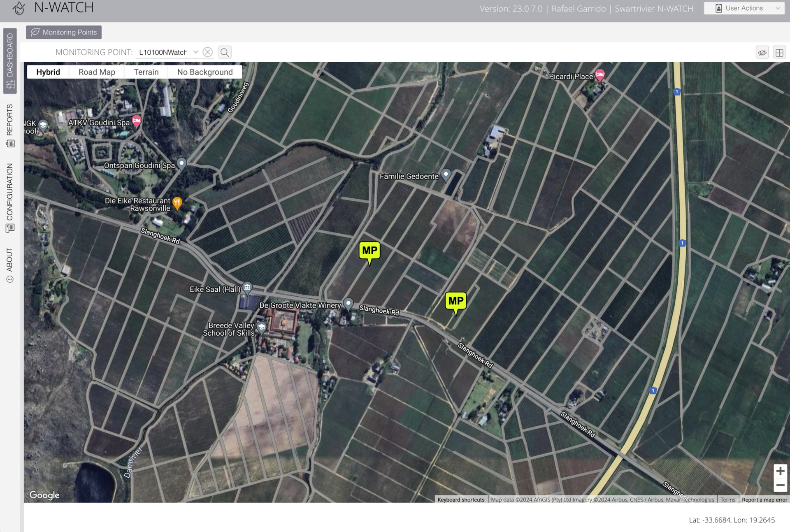Click the upper MP monitoring marker
The height and width of the screenshot is (532, 790).
click(369, 253)
